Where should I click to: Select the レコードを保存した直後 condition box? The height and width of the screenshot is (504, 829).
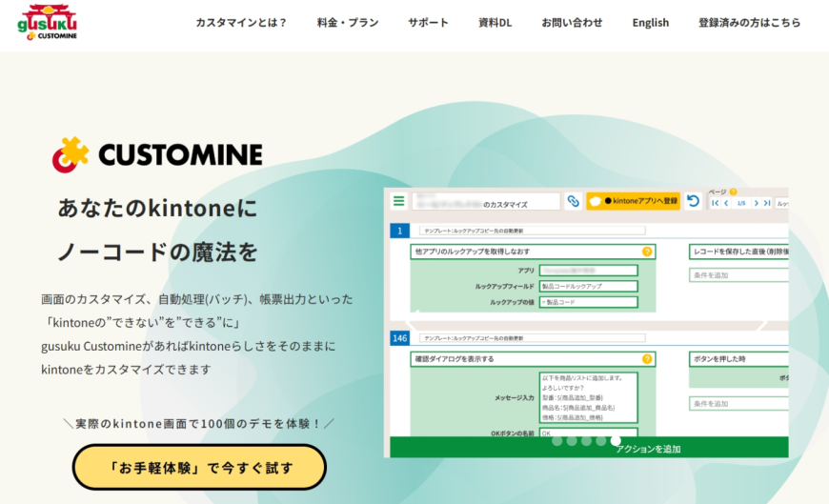(x=738, y=252)
